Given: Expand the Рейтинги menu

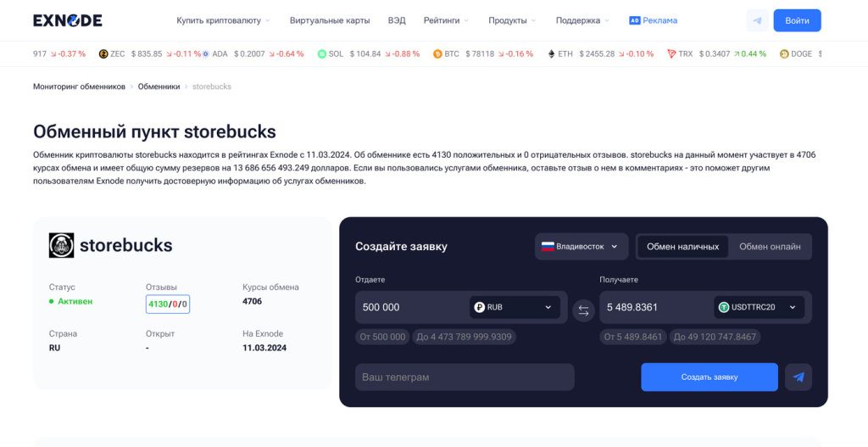Looking at the screenshot, I should (446, 20).
